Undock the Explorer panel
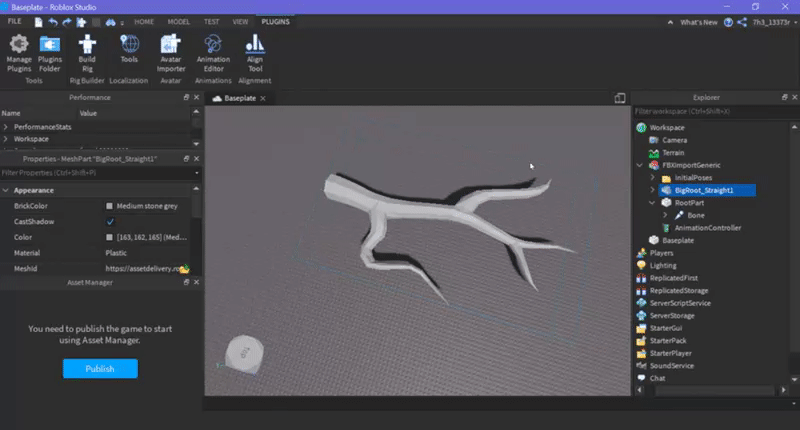 [785, 97]
